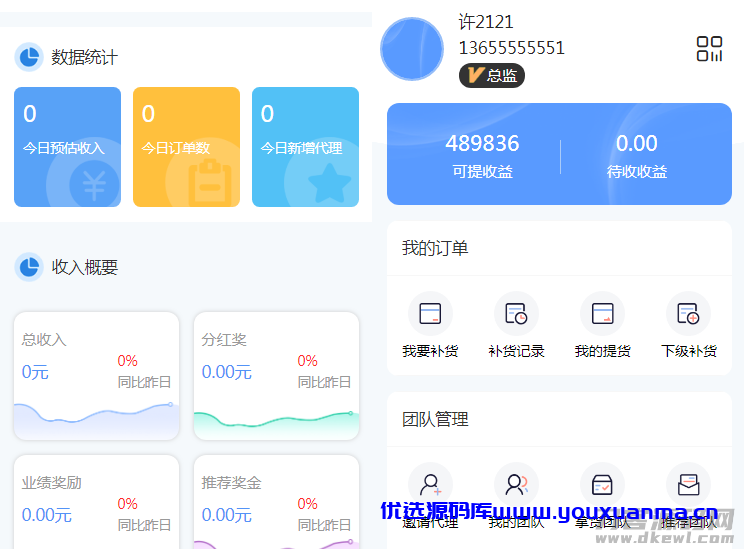The height and width of the screenshot is (549, 744).
Task: Click the 数据统计 pie chart icon
Action: pos(29,57)
